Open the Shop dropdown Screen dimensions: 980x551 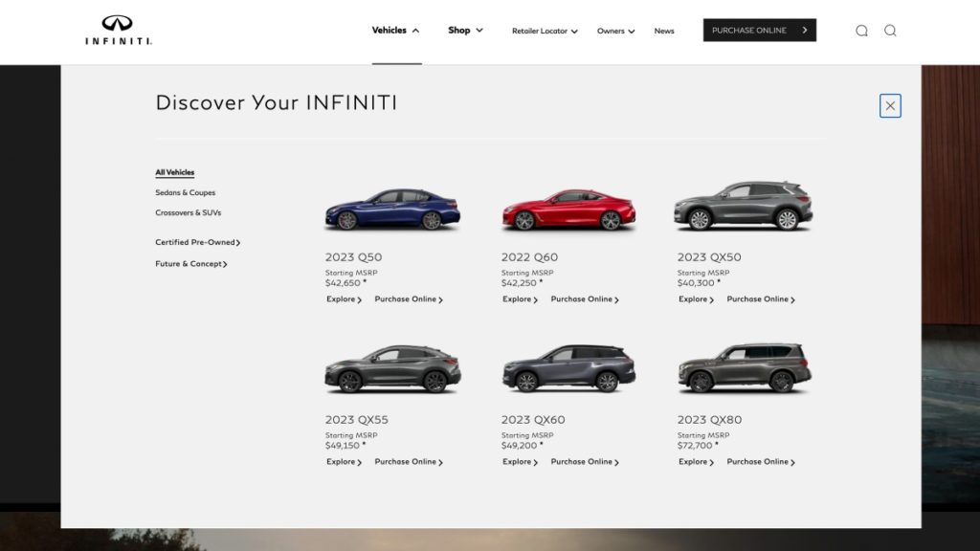(x=466, y=30)
